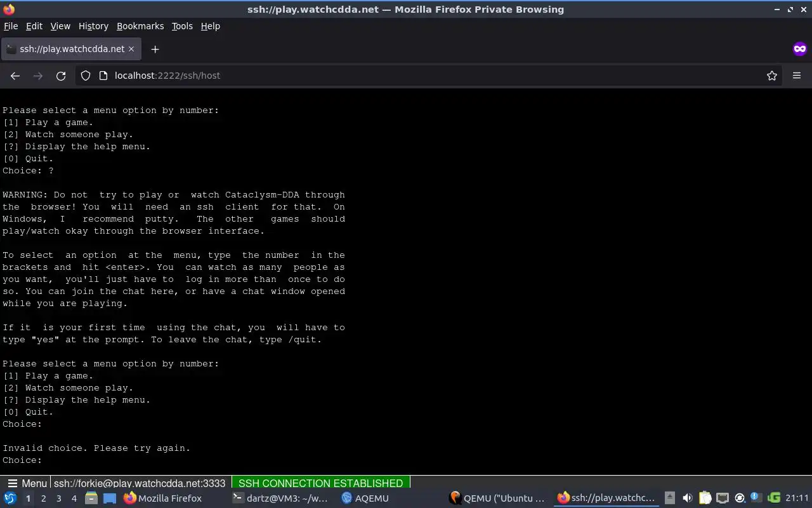
Task: Reload the current page
Action: (61, 76)
